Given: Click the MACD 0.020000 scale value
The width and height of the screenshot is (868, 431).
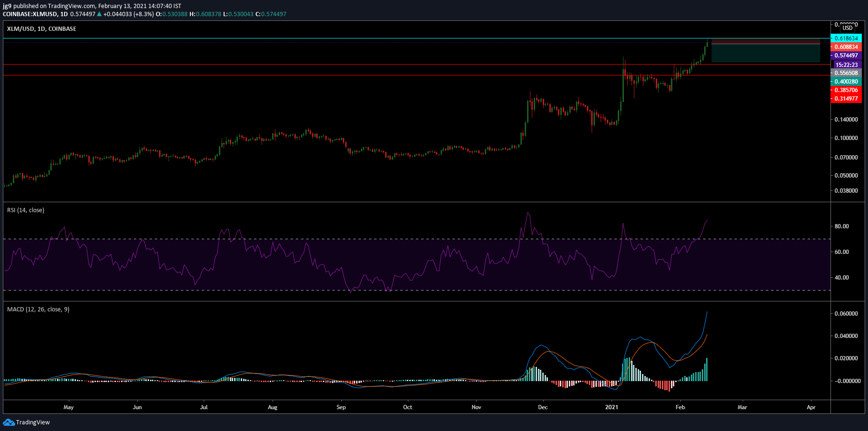Looking at the screenshot, I should tap(846, 358).
